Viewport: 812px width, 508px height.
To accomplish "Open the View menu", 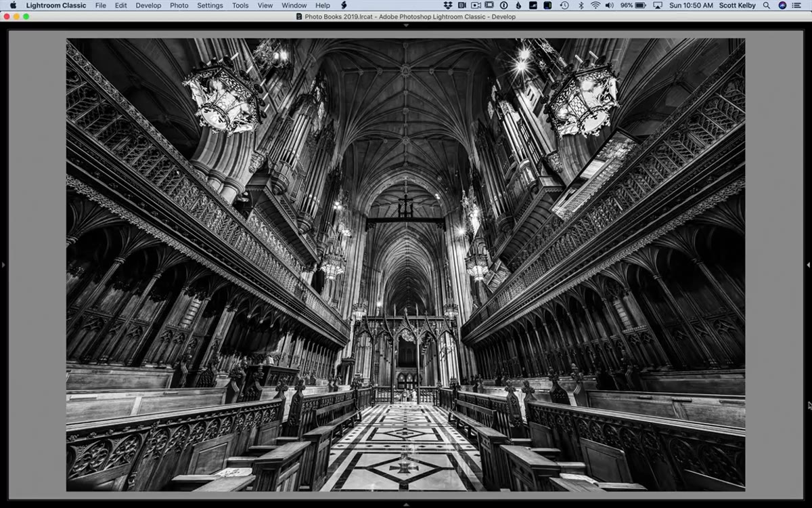I will [265, 5].
